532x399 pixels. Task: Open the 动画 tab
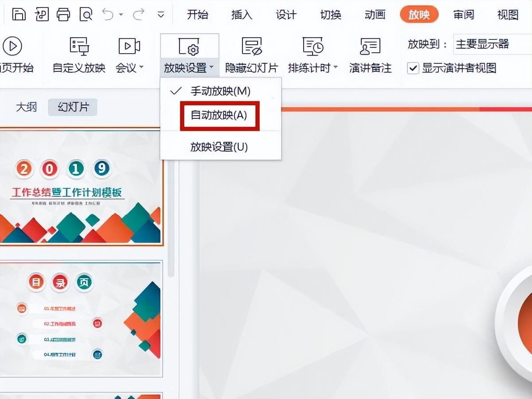(375, 15)
